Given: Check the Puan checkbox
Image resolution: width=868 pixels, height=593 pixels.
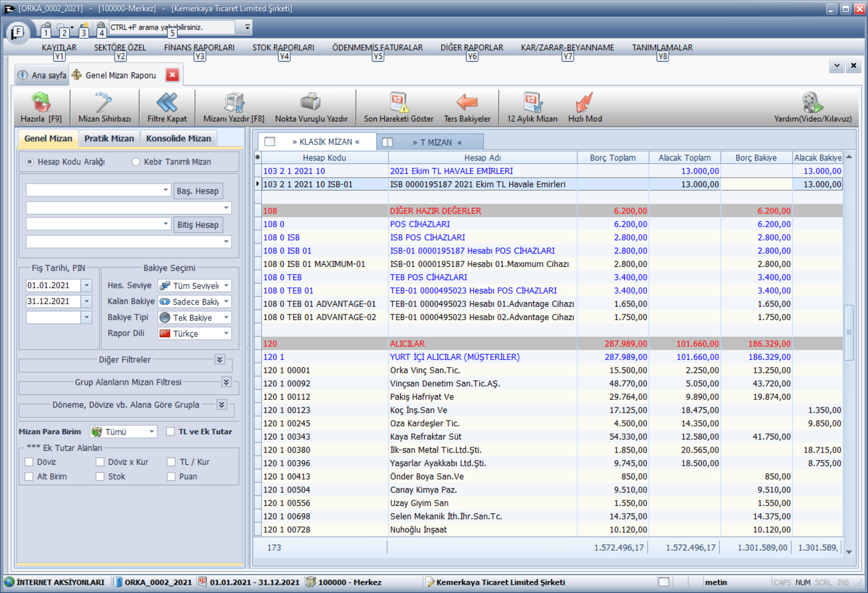Looking at the screenshot, I should point(171,476).
